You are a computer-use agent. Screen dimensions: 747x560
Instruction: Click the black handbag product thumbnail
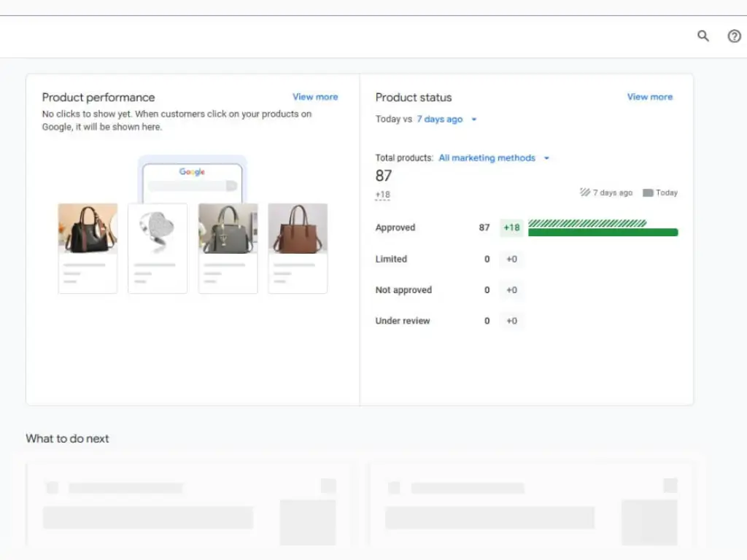coord(88,228)
